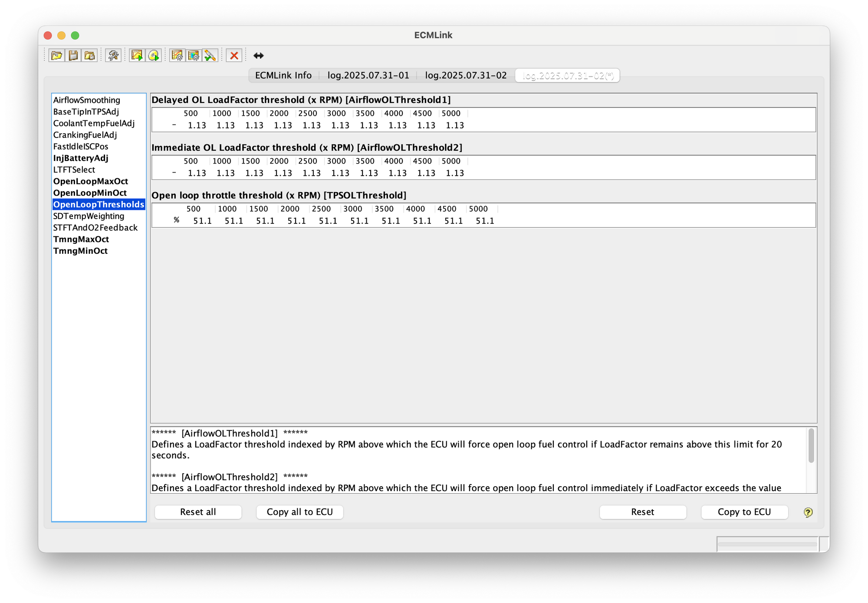Click the description pane scrollbar
Screen dimensions: 868x603
(811, 446)
